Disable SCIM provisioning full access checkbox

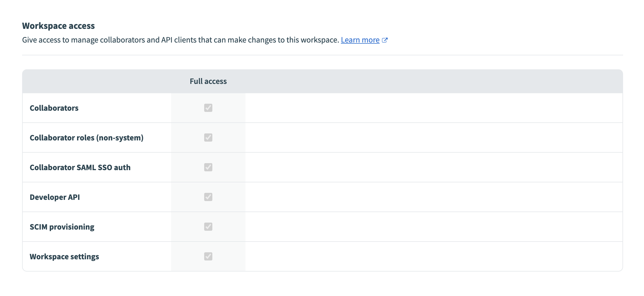coord(208,227)
